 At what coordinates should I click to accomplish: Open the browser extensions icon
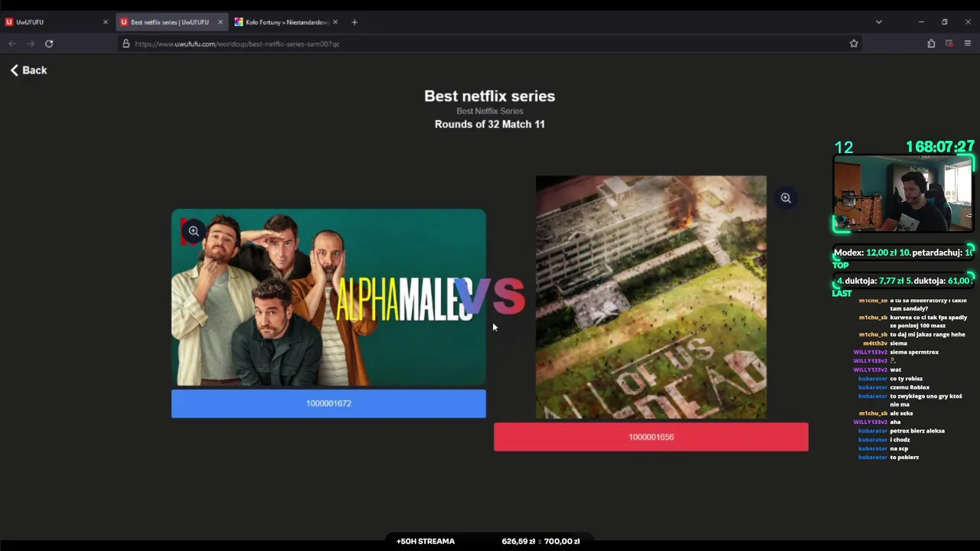coord(931,44)
